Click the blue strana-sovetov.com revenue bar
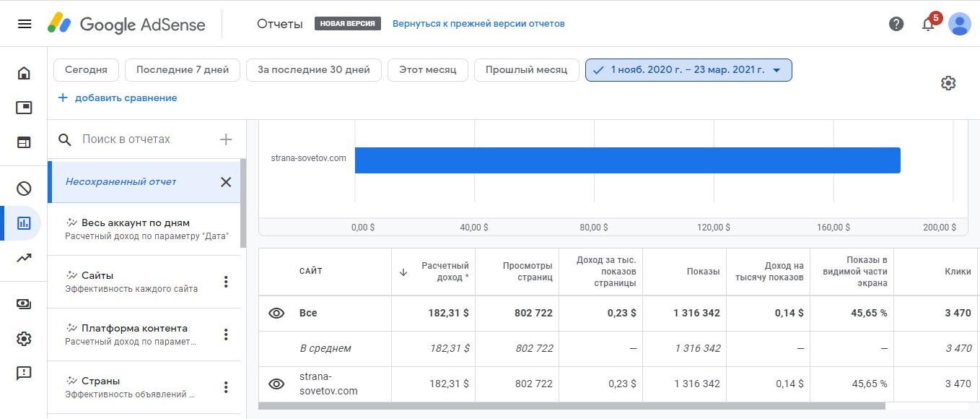Viewport: 980px width, 419px height. click(x=627, y=160)
